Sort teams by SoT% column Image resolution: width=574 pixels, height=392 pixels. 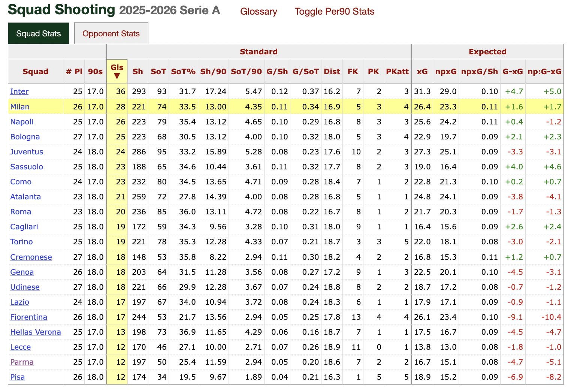coord(183,71)
